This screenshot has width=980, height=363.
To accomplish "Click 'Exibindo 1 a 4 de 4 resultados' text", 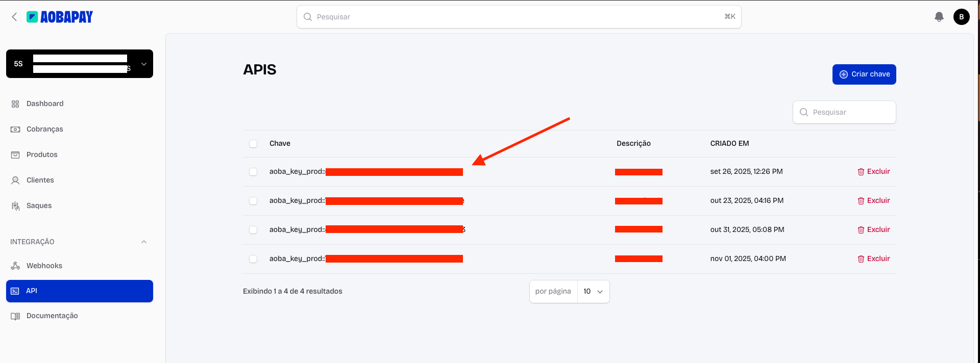I will click(292, 291).
